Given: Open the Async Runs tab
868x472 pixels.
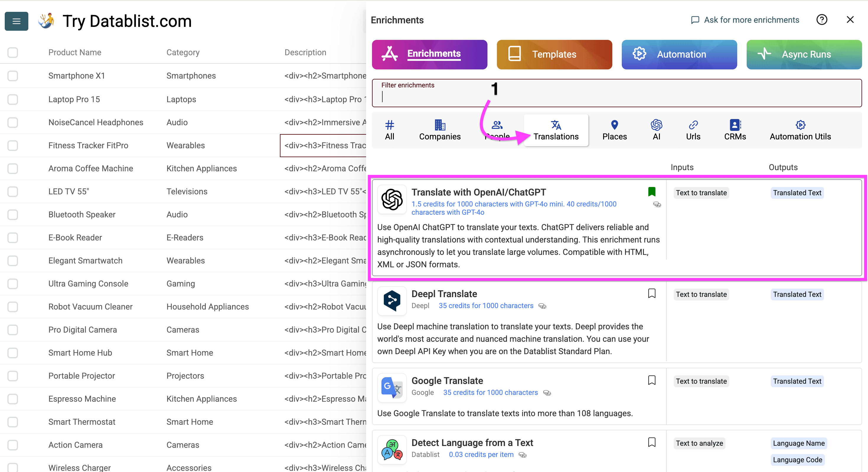Looking at the screenshot, I should (x=804, y=55).
